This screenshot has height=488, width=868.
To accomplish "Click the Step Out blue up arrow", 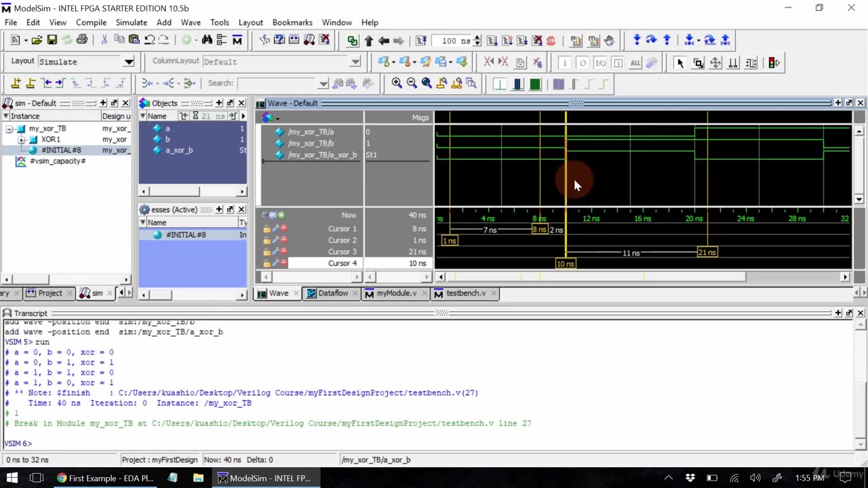I will [x=667, y=40].
